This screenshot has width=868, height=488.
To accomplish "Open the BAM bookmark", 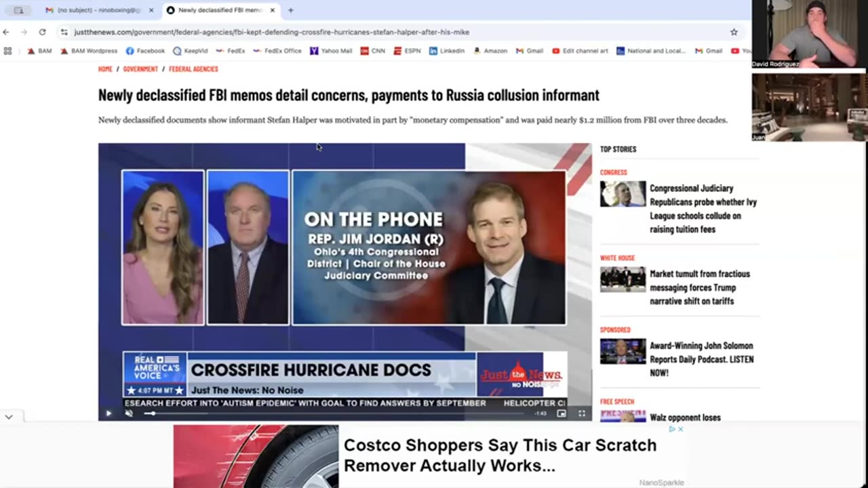I will pos(39,51).
